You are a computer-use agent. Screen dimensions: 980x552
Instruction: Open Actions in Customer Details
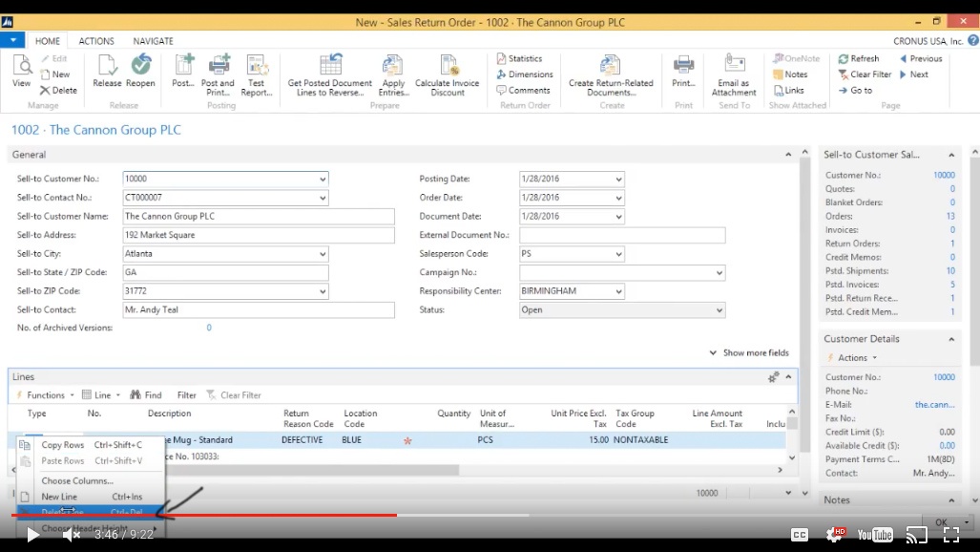point(852,358)
